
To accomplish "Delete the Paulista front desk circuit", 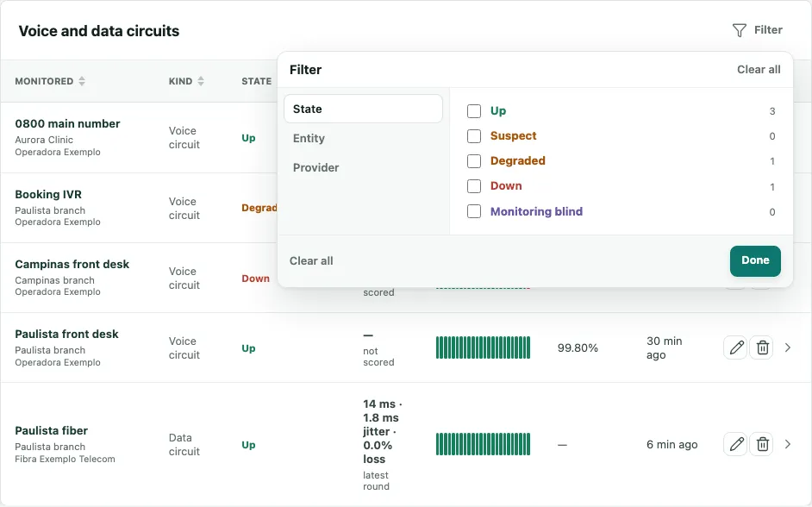I will 762,347.
